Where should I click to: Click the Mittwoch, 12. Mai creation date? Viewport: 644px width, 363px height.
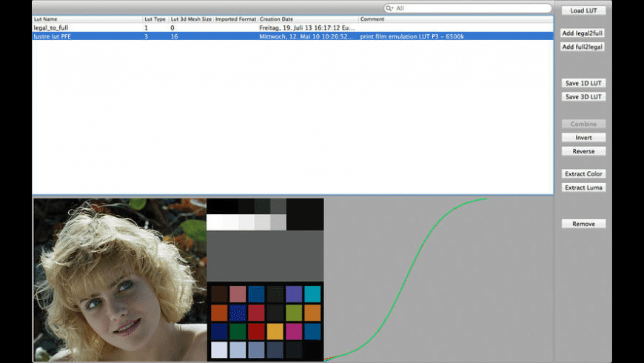306,36
